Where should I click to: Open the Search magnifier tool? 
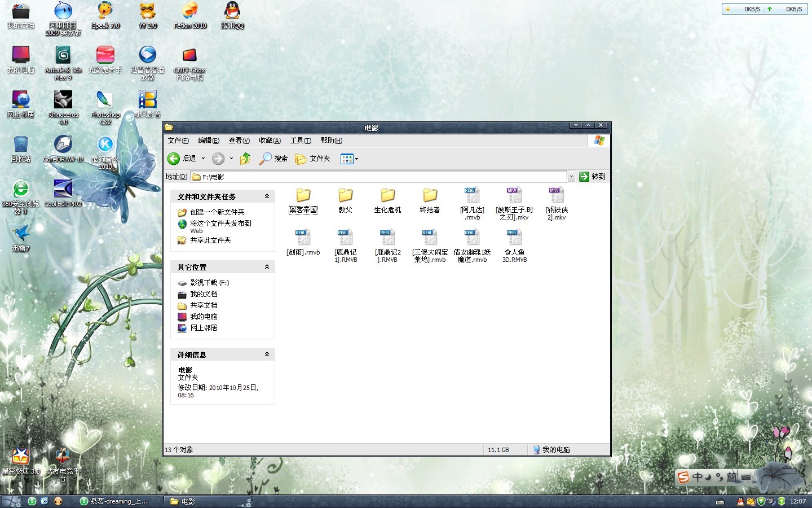click(x=273, y=159)
